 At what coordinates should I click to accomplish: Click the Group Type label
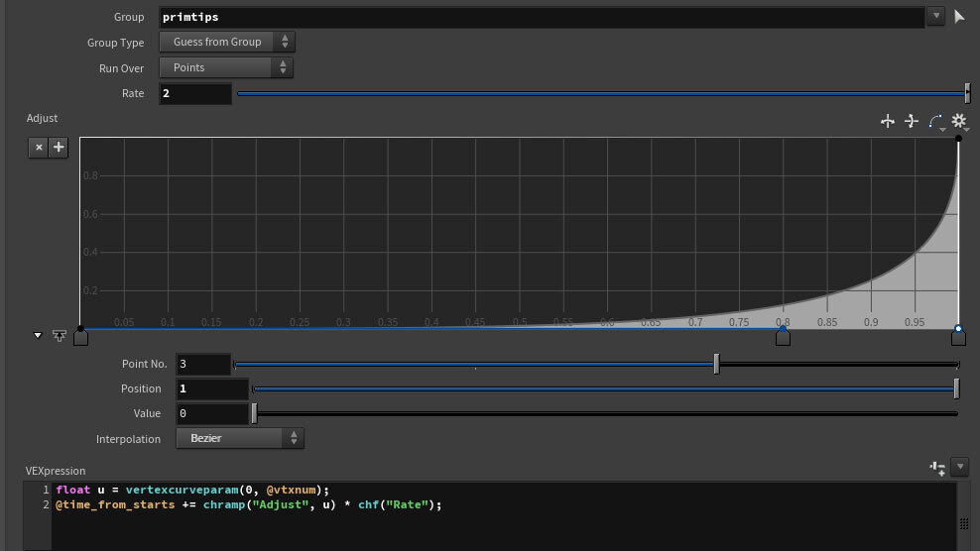[x=116, y=43]
